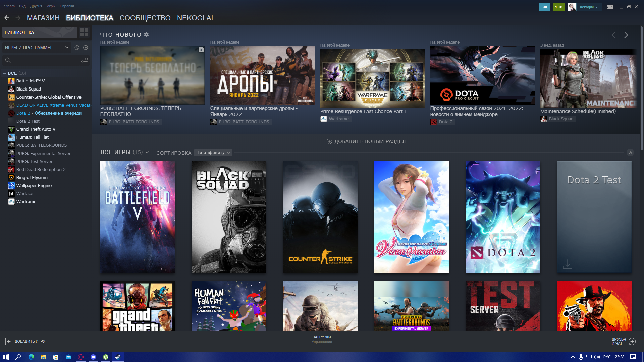This screenshot has height=362, width=644.
Task: Click the nekoglai profile avatar
Action: pos(572,7)
